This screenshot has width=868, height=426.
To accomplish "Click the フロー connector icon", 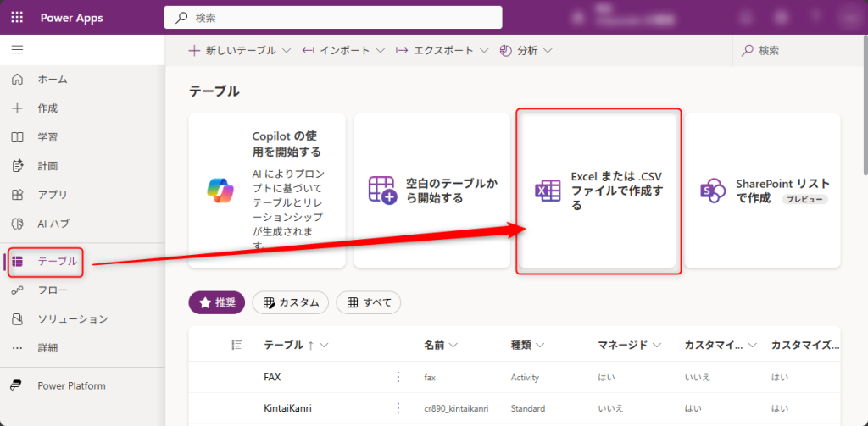I will tap(17, 290).
